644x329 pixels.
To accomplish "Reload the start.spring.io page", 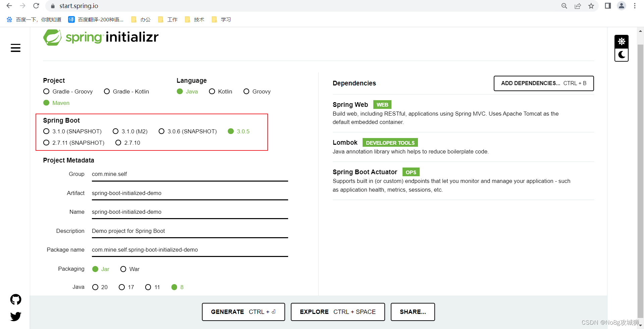I will [36, 6].
